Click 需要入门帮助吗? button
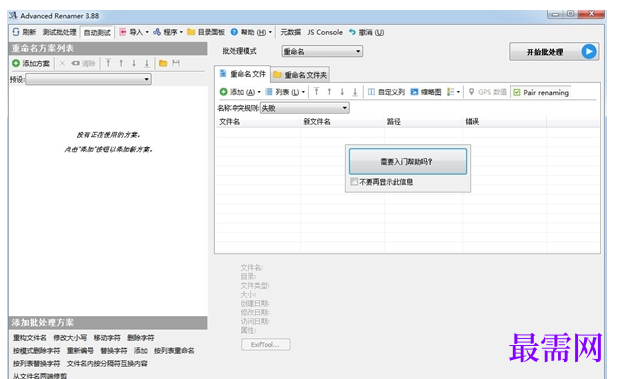The height and width of the screenshot is (379, 621). tap(408, 162)
